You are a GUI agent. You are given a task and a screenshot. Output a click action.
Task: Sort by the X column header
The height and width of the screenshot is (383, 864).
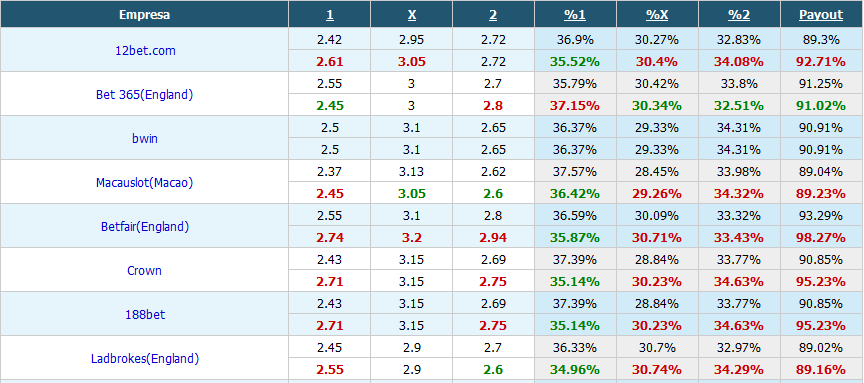(x=412, y=15)
